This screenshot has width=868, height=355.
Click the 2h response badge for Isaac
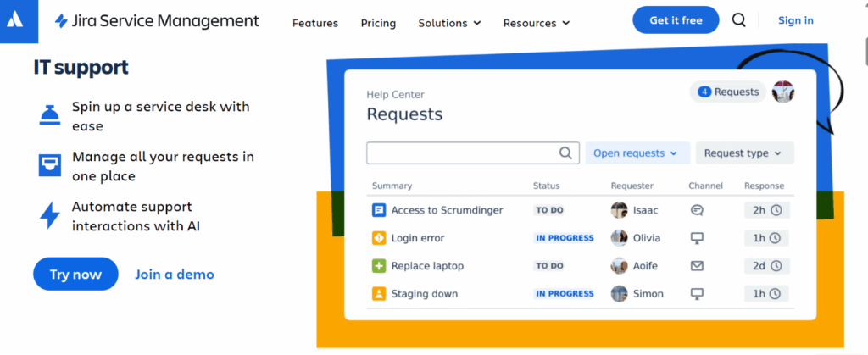[x=766, y=210]
